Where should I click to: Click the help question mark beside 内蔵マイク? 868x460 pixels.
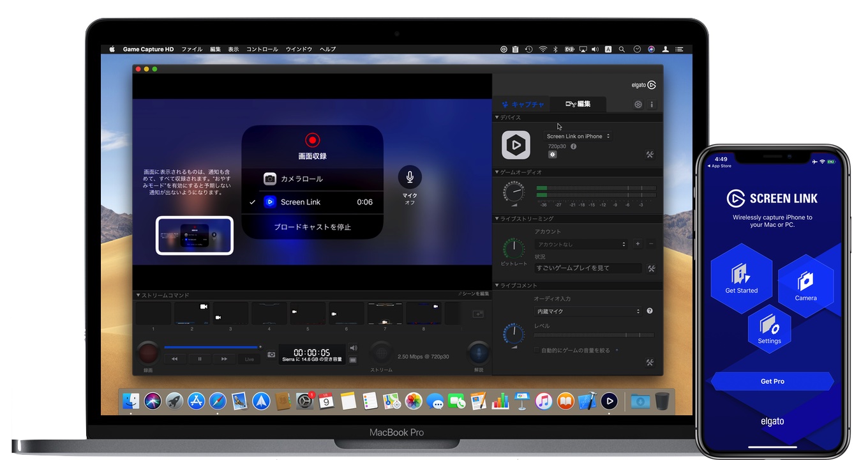pos(650,311)
